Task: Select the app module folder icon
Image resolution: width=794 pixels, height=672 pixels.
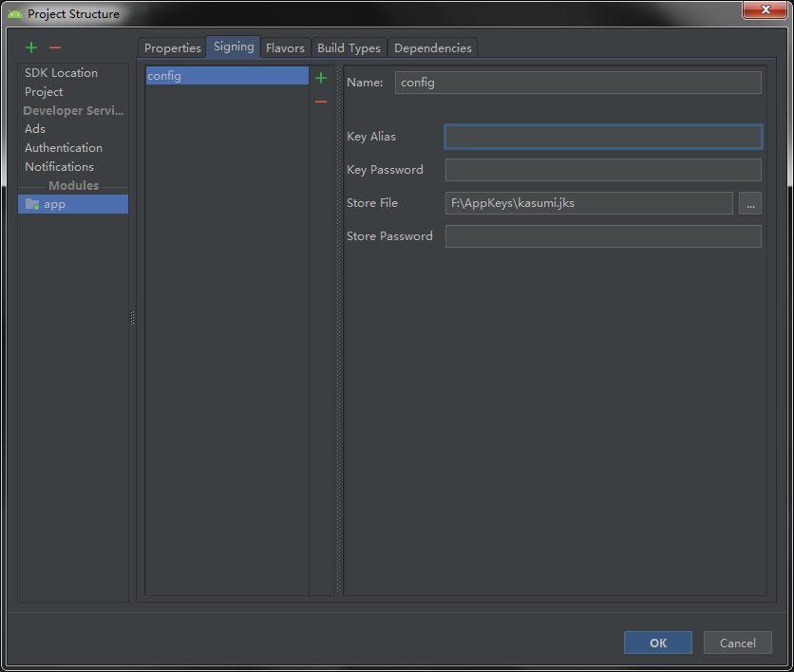Action: coord(31,203)
